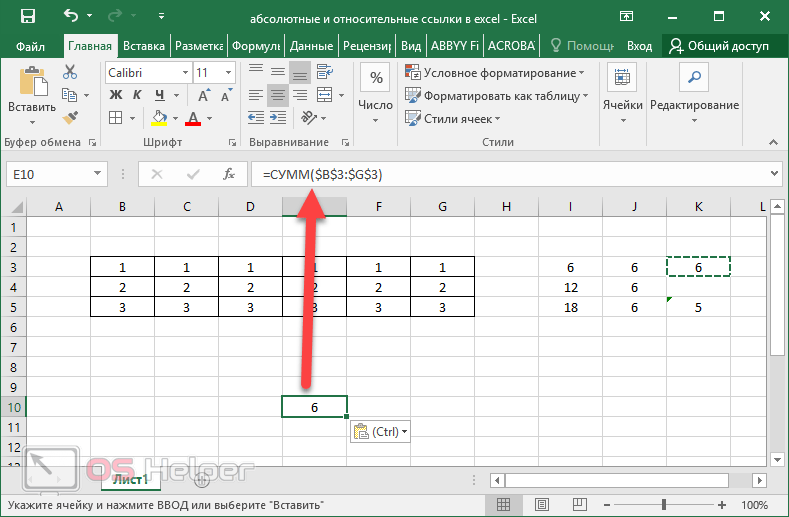This screenshot has height=517, width=789.
Task: Click the zoom out minus button
Action: tap(607, 504)
